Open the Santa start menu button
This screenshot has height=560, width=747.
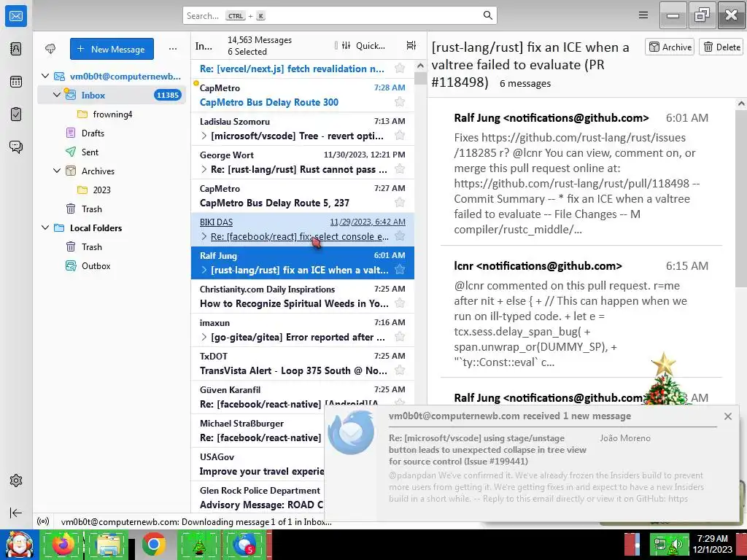click(20, 545)
